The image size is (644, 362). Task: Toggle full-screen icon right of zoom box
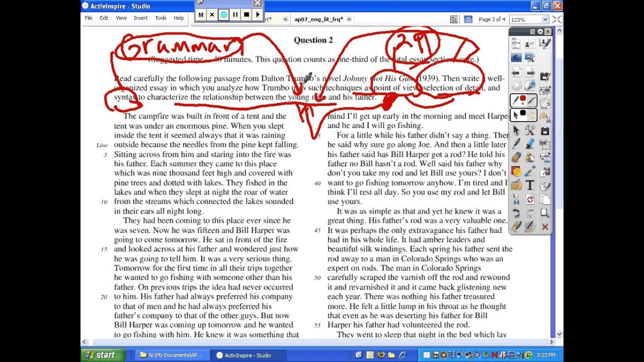pos(556,19)
